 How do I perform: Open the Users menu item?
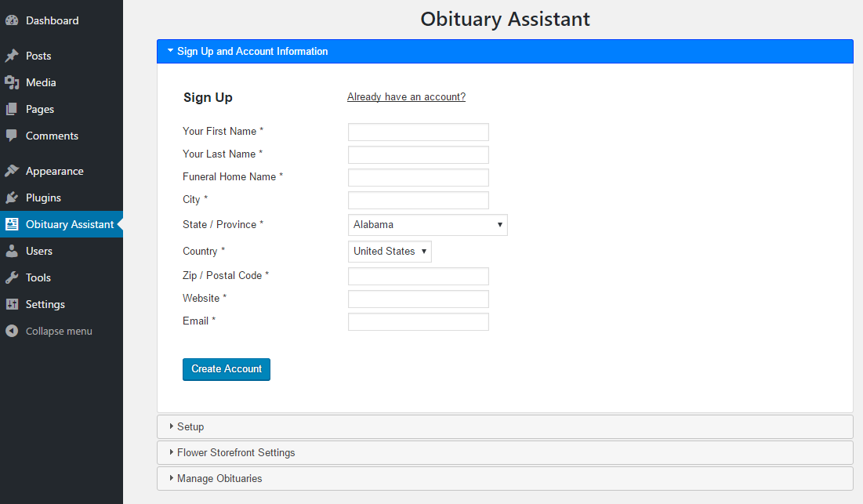(39, 251)
